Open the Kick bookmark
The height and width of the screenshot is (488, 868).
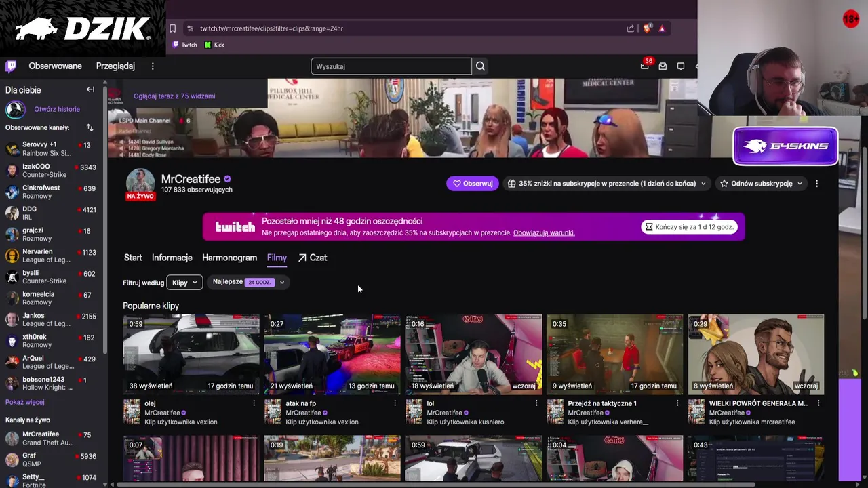[x=214, y=45]
